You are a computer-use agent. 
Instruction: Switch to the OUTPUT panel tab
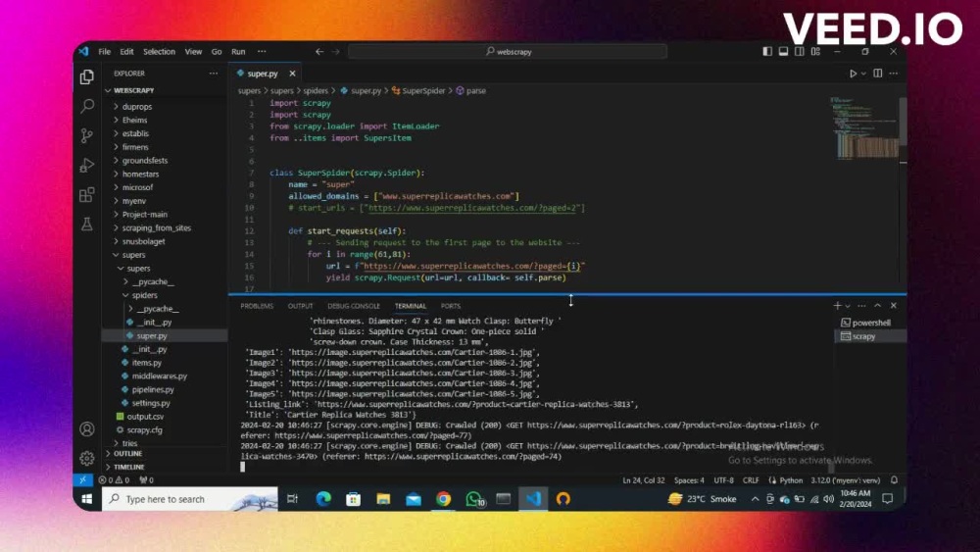pyautogui.click(x=300, y=306)
